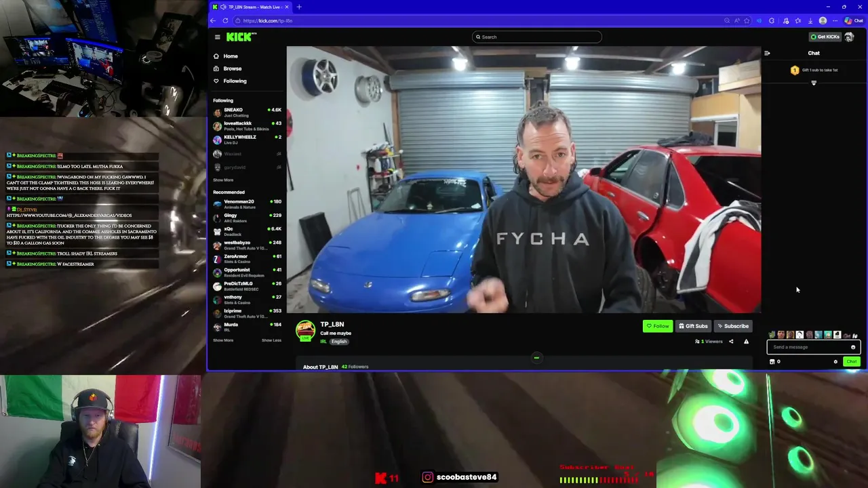
Task: Click the 42 Followers text
Action: click(355, 367)
